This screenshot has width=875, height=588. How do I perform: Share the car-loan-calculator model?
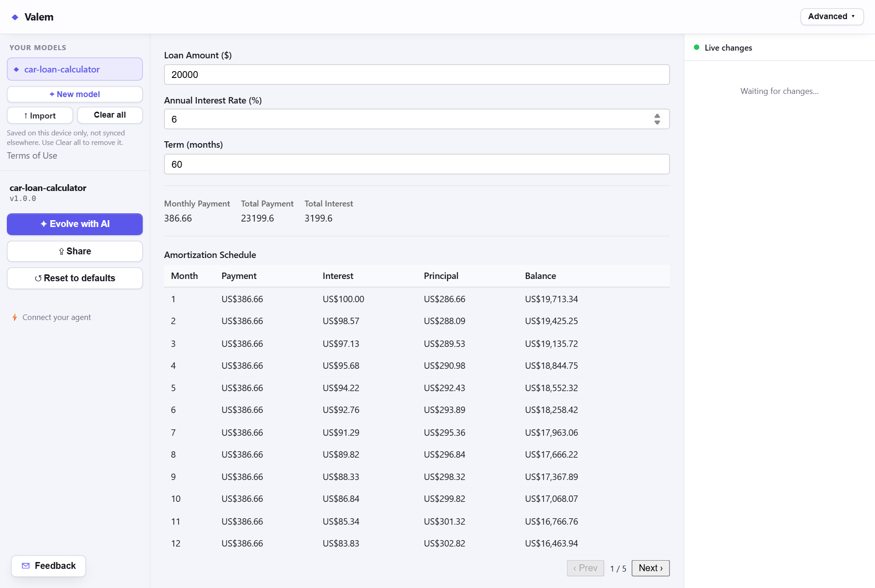tap(75, 251)
